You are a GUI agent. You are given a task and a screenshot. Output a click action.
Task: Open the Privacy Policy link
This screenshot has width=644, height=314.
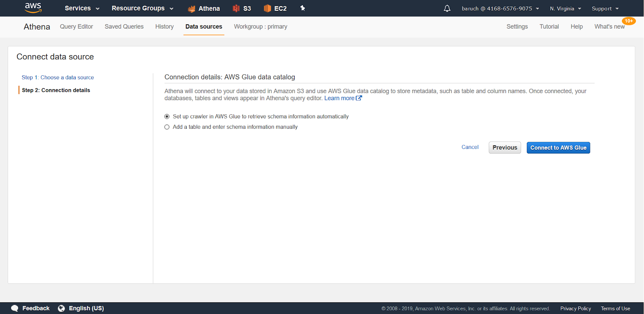click(x=576, y=309)
